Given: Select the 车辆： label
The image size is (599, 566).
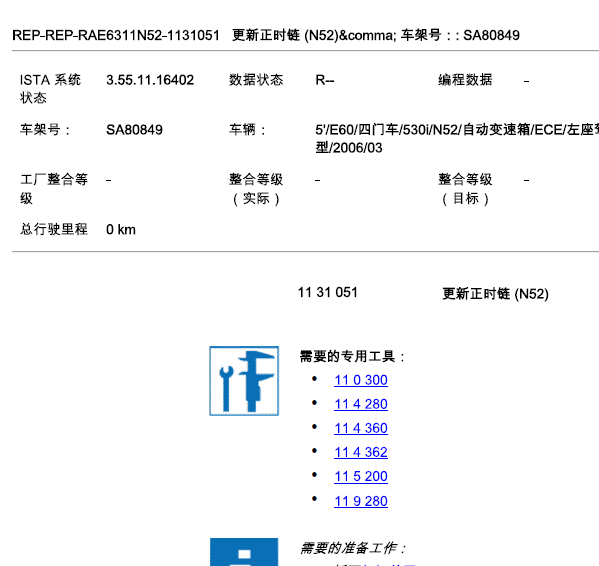Looking at the screenshot, I should click(x=248, y=130).
